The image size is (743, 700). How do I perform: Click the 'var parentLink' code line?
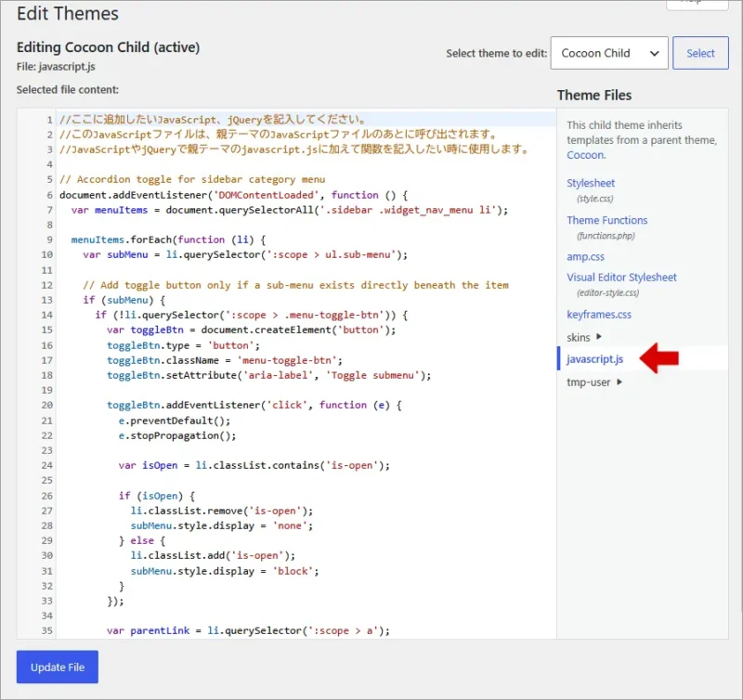[248, 630]
